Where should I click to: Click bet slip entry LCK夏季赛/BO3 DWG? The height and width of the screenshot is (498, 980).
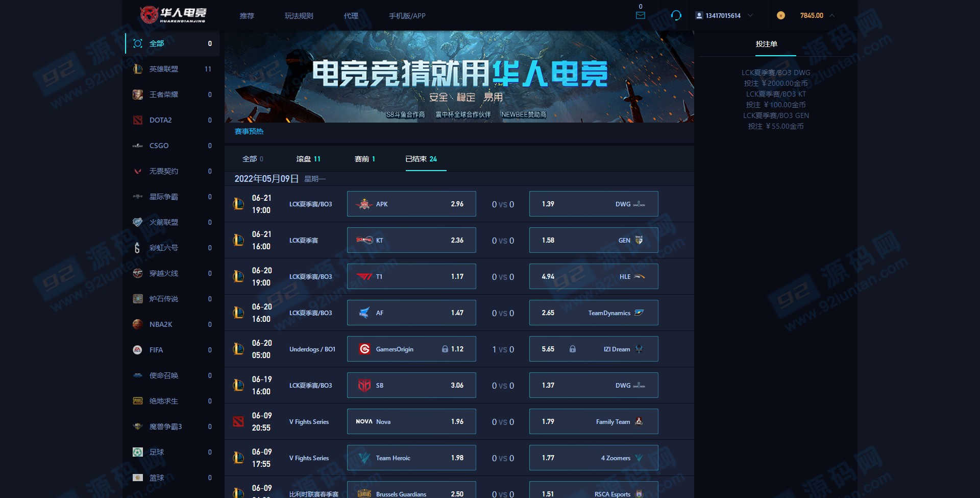[x=776, y=73]
